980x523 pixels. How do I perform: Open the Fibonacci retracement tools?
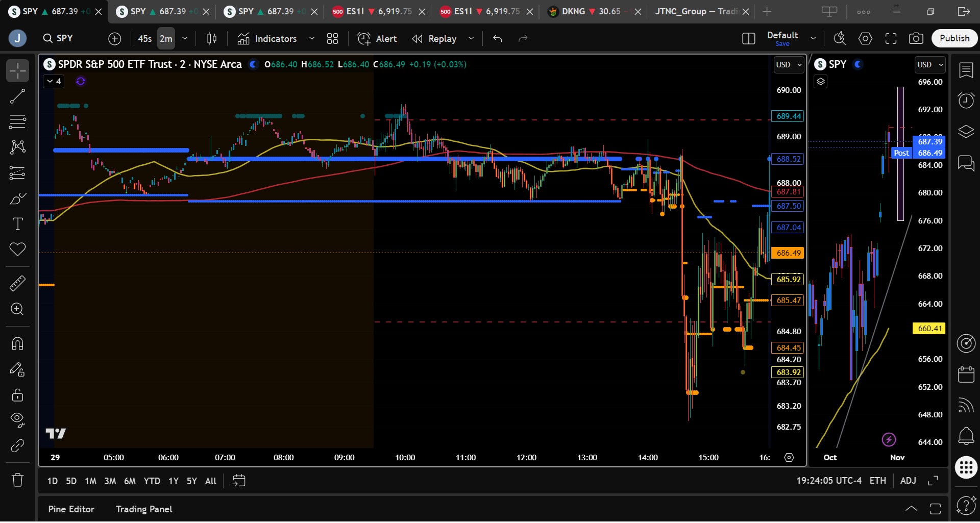[x=17, y=122]
